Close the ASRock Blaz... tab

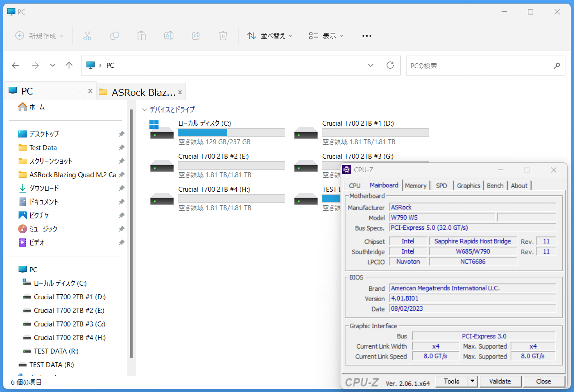pyautogui.click(x=180, y=92)
